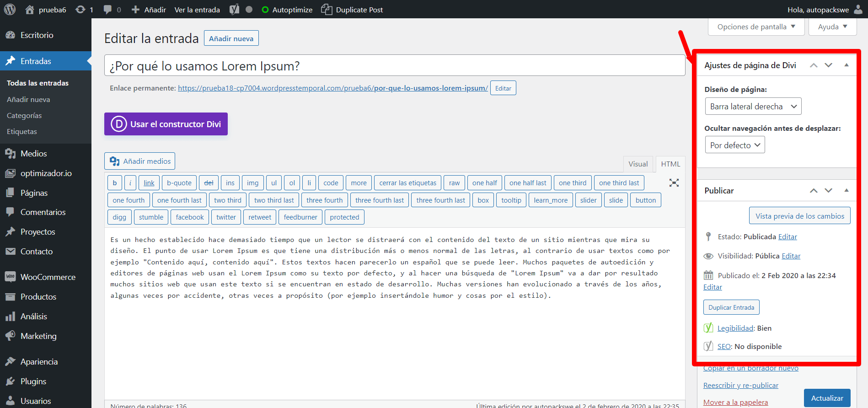This screenshot has width=868, height=408.
Task: Open the Comentarios sidebar menu
Action: [46, 212]
